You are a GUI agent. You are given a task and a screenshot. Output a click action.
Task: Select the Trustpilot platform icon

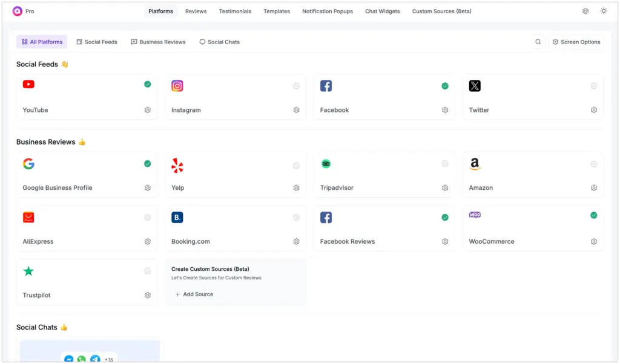[x=28, y=270]
